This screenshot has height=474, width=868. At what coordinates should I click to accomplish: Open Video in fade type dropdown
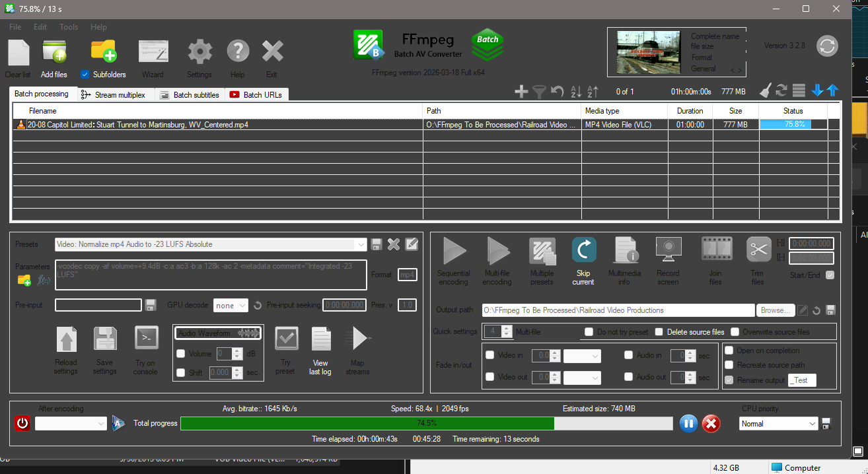point(582,356)
